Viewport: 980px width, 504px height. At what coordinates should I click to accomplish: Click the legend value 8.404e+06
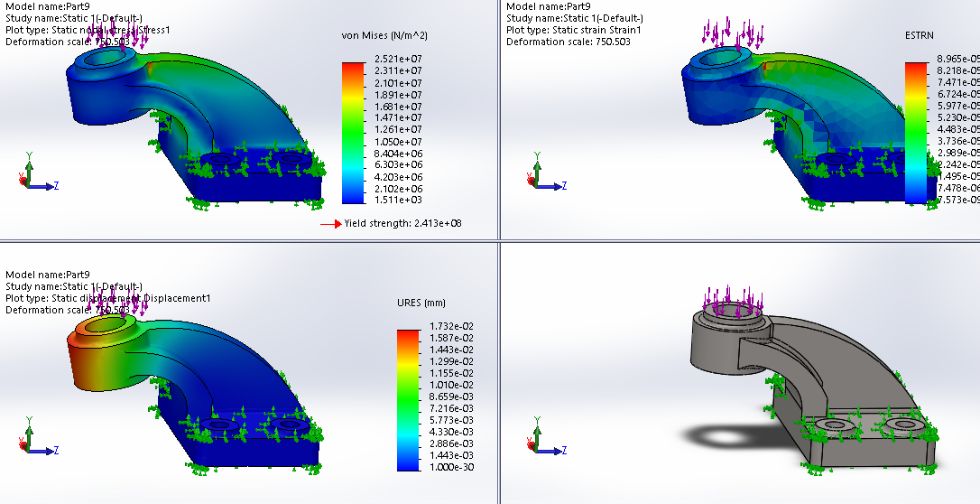click(x=398, y=154)
